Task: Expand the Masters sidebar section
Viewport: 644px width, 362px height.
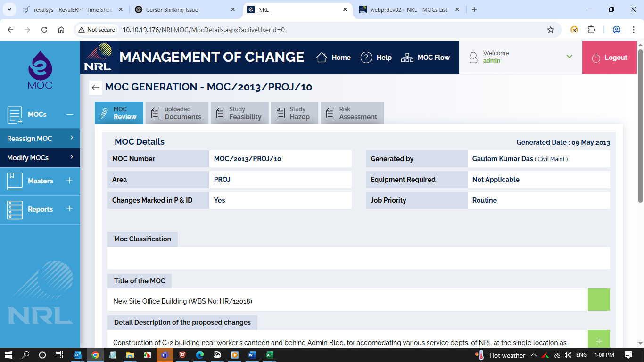Action: pyautogui.click(x=70, y=181)
